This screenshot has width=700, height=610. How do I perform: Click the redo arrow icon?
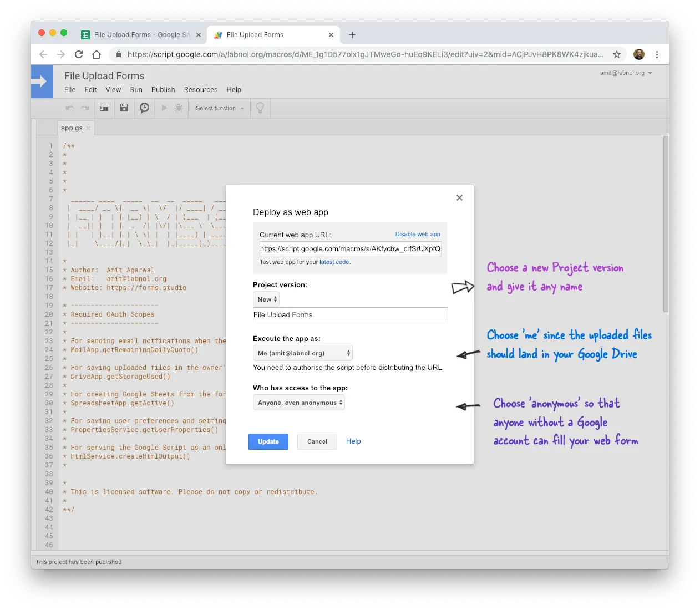click(x=84, y=108)
